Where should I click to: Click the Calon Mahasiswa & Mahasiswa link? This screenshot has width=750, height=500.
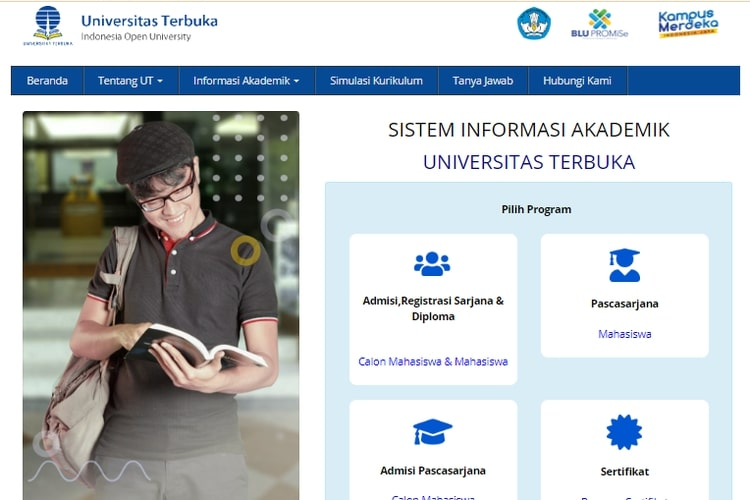(x=433, y=361)
